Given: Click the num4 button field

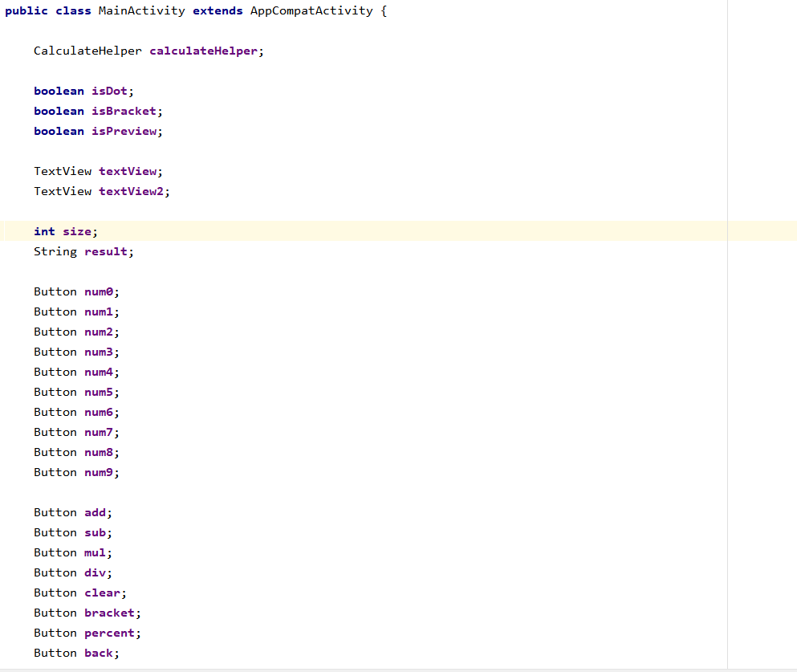Looking at the screenshot, I should pyautogui.click(x=99, y=372).
